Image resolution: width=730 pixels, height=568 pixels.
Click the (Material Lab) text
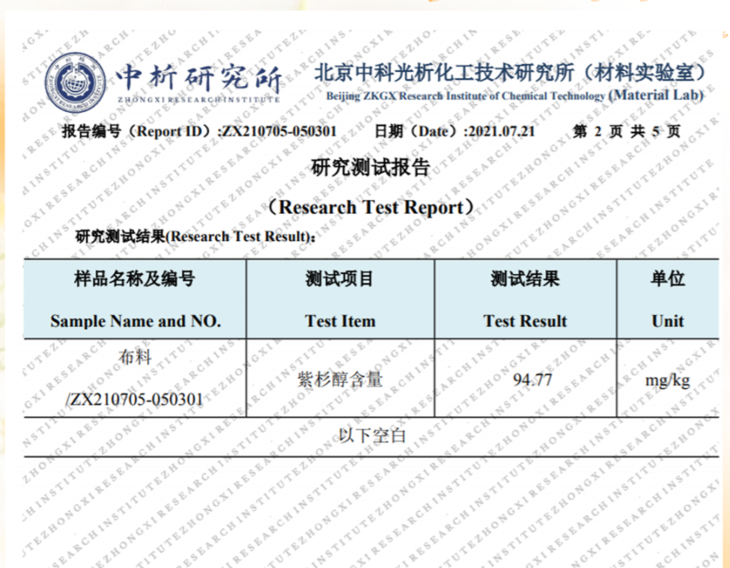pyautogui.click(x=656, y=95)
